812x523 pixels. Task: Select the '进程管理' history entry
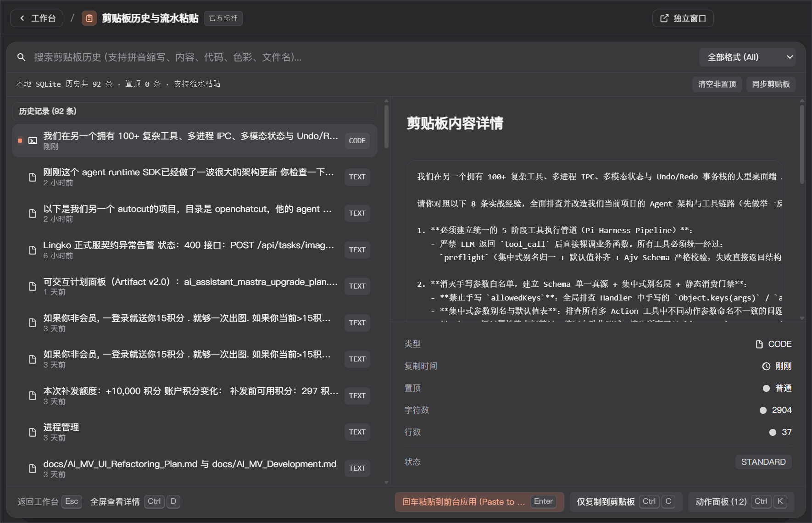[x=195, y=432]
